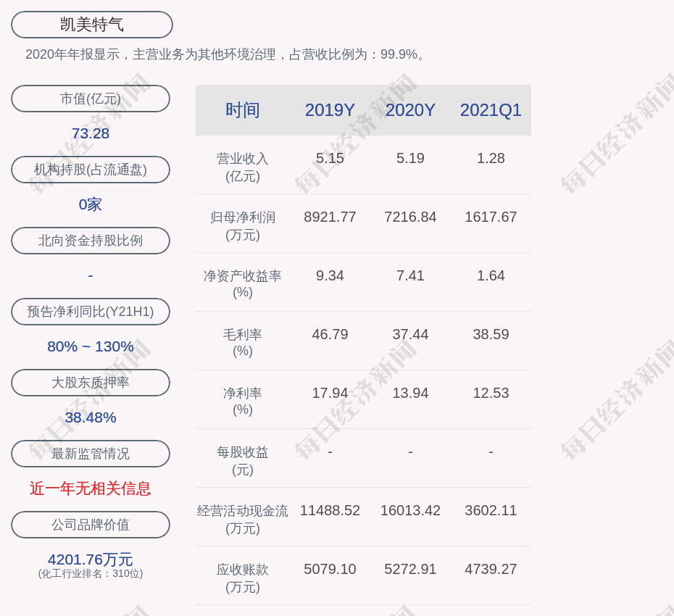Click net profit value 8921.77

click(330, 217)
